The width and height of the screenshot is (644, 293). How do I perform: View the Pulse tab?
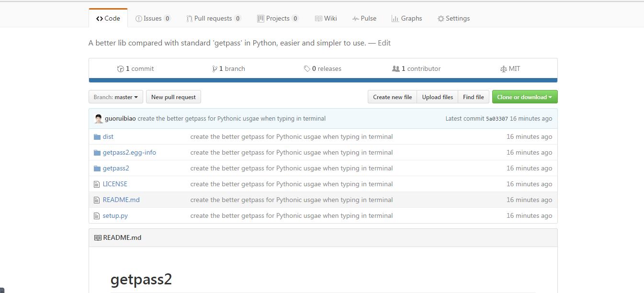(x=364, y=18)
